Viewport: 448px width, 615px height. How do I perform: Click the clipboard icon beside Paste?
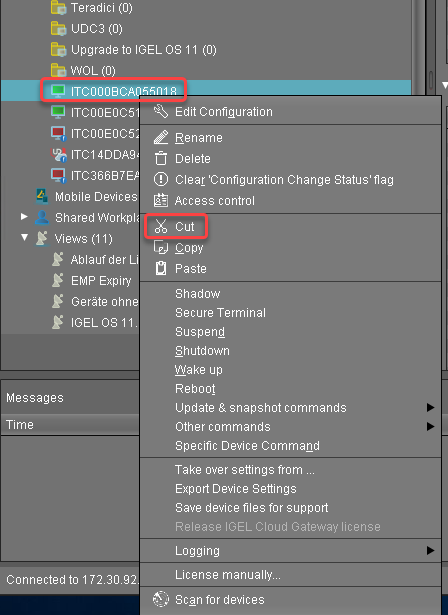pos(160,268)
